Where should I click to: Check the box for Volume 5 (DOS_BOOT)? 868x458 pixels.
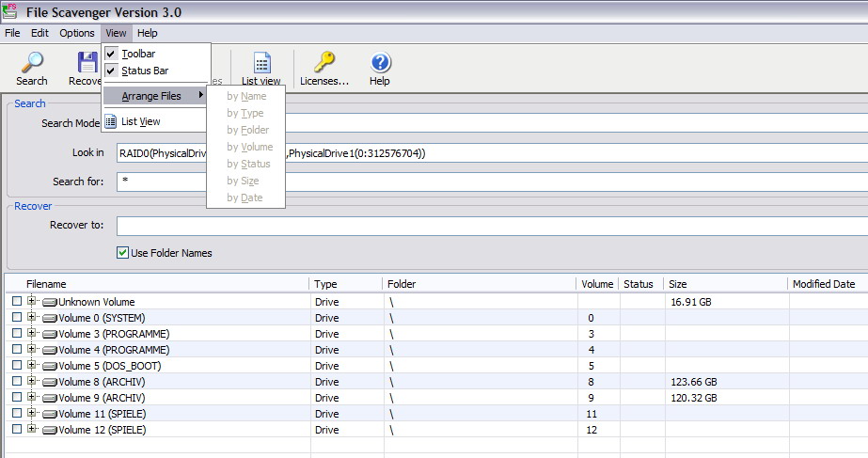point(17,365)
